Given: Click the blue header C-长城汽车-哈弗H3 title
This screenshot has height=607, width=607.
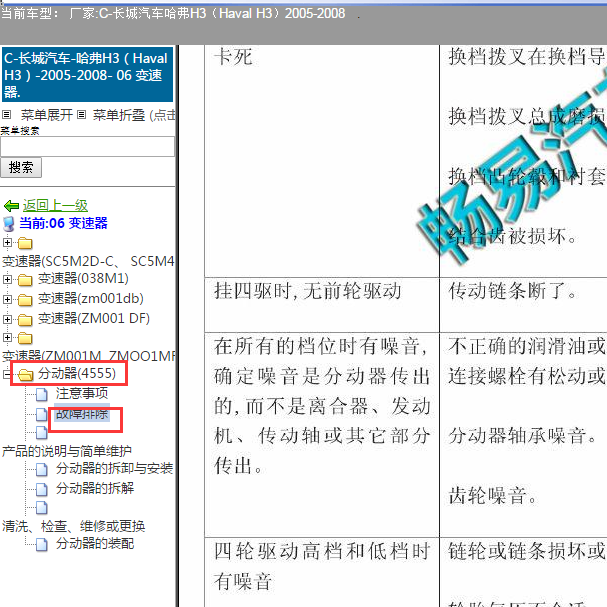Looking at the screenshot, I should [87, 75].
